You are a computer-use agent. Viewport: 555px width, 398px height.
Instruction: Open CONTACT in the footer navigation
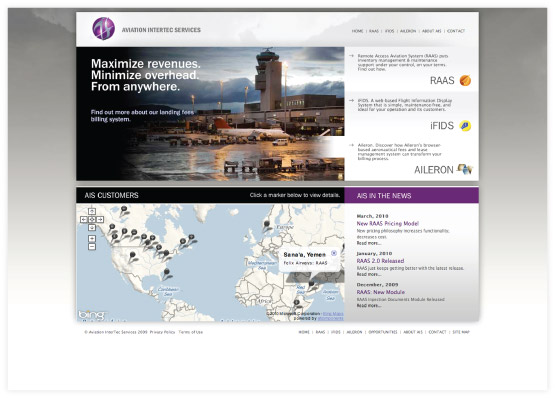click(437, 332)
